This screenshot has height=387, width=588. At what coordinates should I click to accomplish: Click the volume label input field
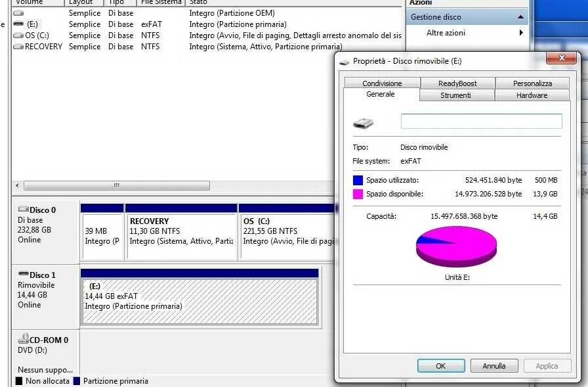point(481,122)
